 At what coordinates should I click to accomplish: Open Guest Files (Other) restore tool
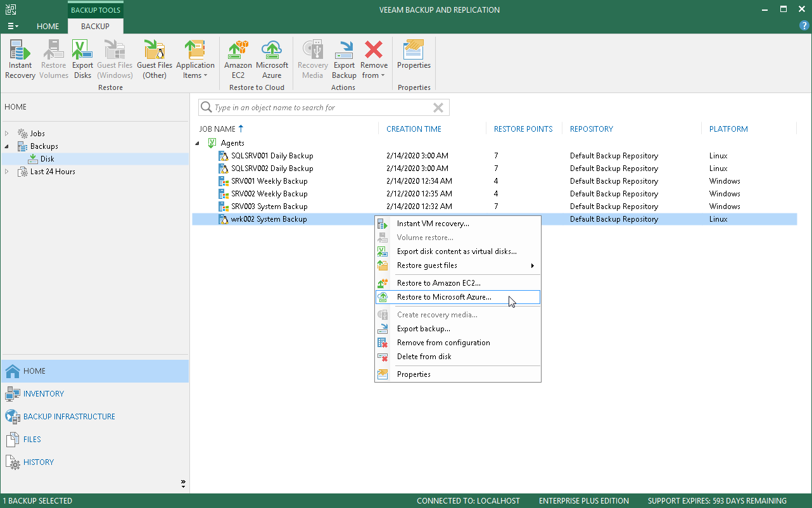point(155,60)
